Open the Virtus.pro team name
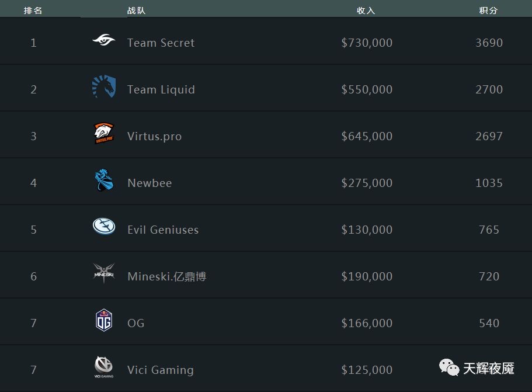532x392 pixels. pyautogui.click(x=154, y=137)
